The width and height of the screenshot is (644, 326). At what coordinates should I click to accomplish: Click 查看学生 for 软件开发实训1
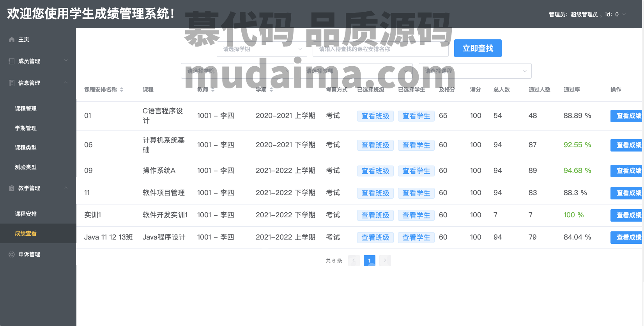point(416,215)
